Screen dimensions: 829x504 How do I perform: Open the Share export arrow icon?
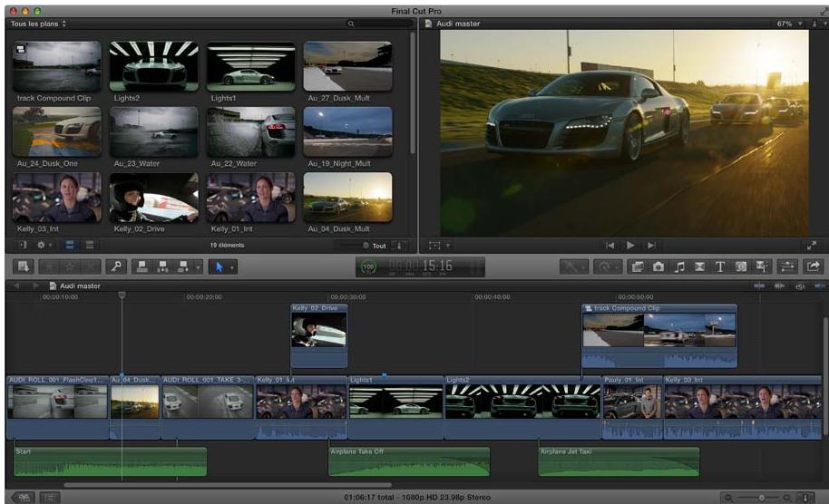point(814,267)
